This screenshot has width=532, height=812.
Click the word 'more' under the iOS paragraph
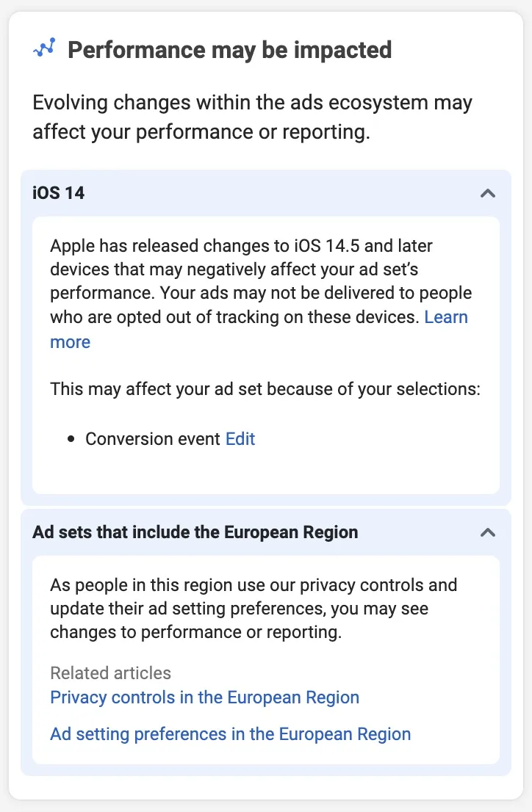[70, 342]
